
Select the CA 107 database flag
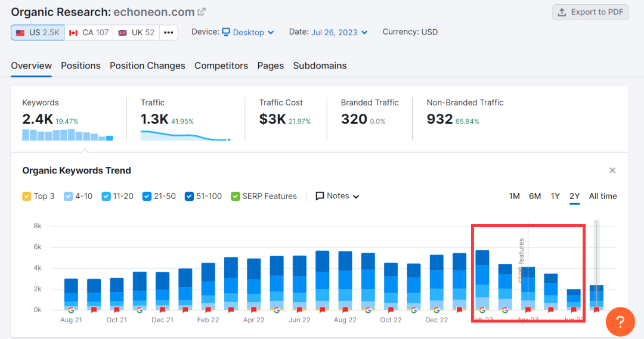tap(89, 32)
